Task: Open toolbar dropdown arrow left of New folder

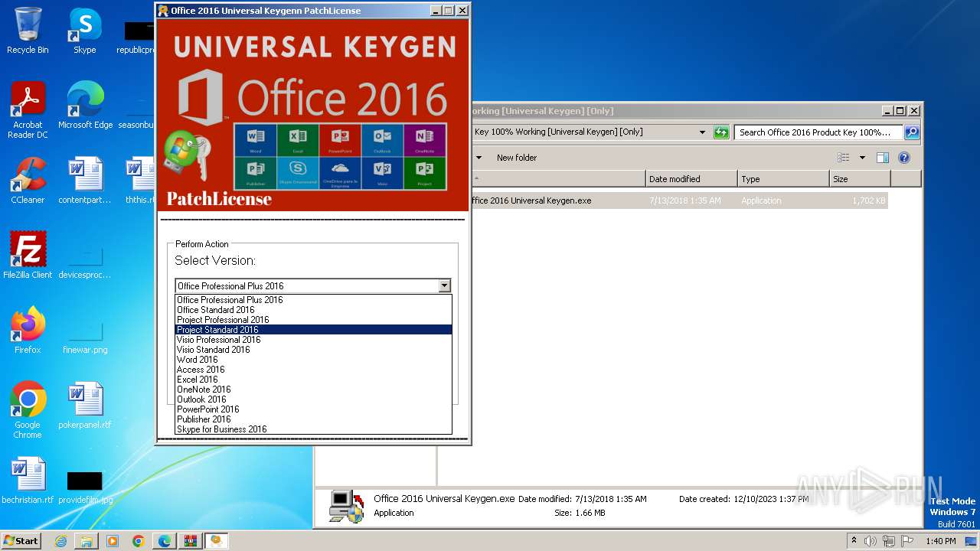Action: point(479,158)
